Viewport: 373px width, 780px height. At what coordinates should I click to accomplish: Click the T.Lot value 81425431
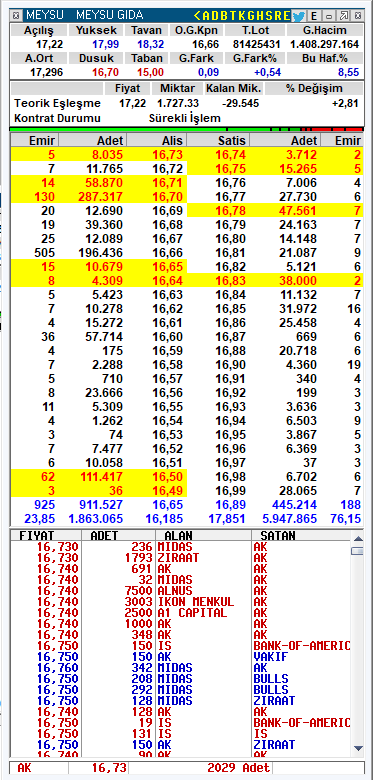[257, 44]
